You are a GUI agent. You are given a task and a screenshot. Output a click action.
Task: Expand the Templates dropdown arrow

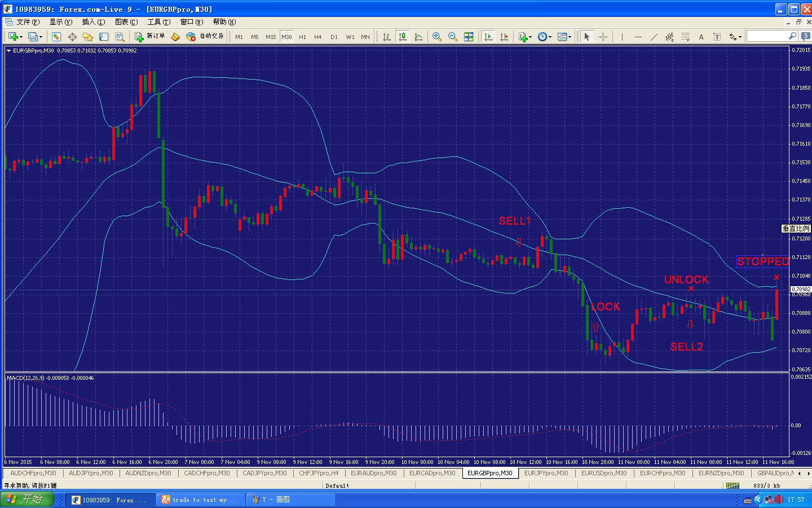point(570,37)
